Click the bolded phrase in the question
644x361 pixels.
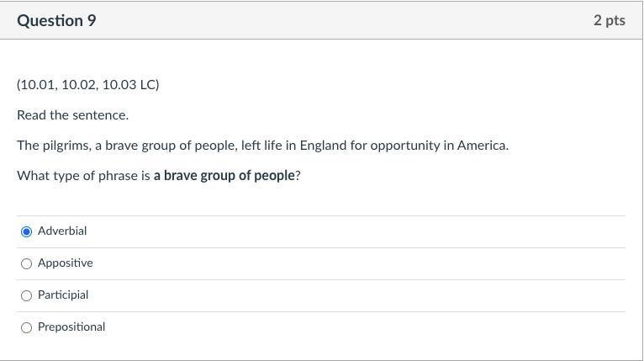224,175
